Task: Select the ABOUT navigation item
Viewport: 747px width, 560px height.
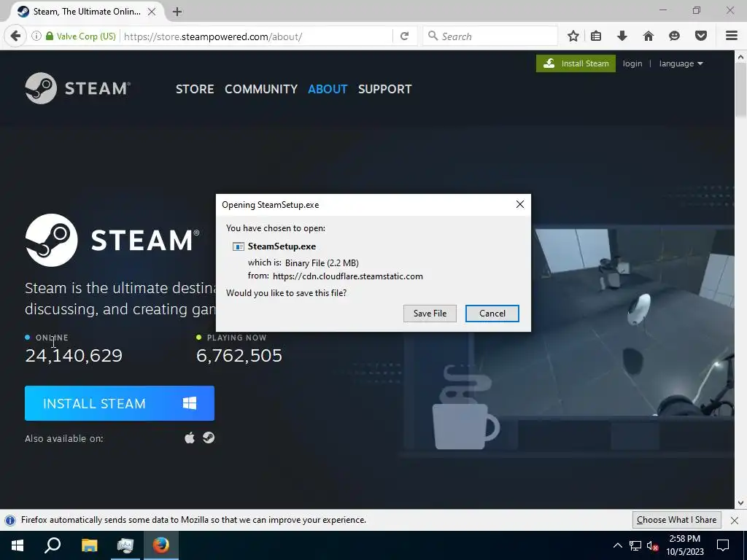Action: click(328, 89)
